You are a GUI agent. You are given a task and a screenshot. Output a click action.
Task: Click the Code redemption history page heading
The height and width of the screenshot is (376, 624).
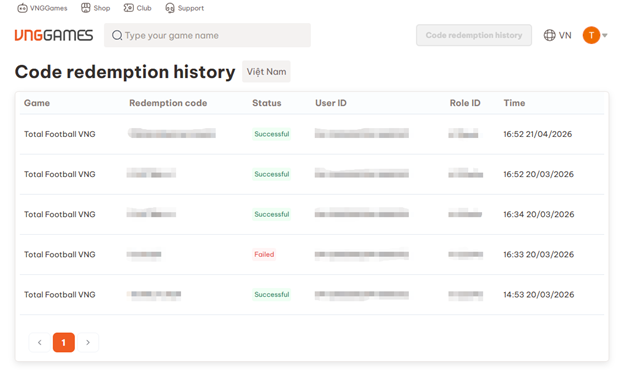pos(125,72)
